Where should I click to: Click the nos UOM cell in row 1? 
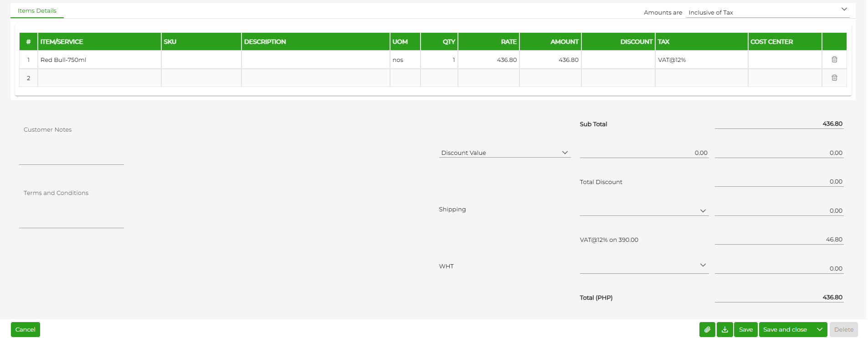pyautogui.click(x=405, y=60)
